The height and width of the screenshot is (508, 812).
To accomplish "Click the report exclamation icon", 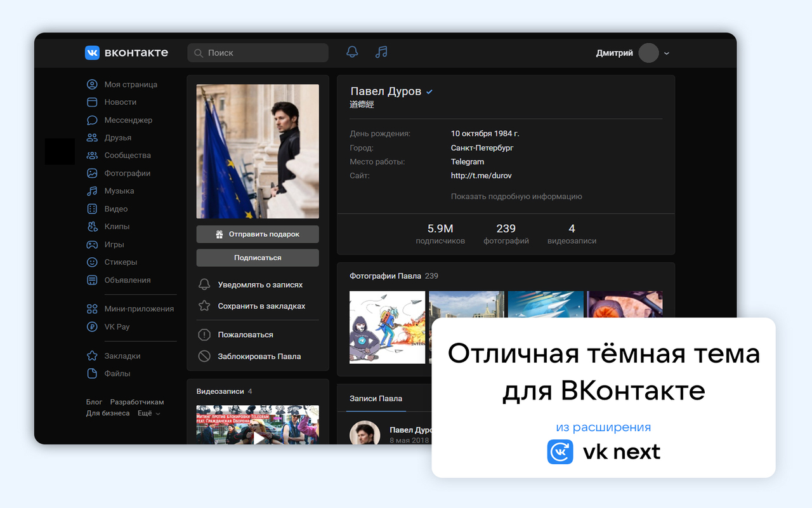I will coord(204,335).
